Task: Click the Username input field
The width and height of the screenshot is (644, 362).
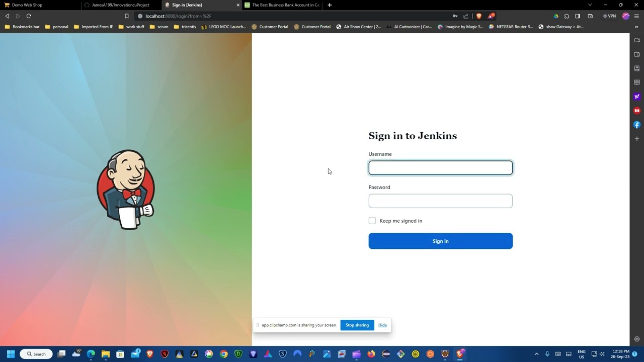Action: pyautogui.click(x=440, y=167)
